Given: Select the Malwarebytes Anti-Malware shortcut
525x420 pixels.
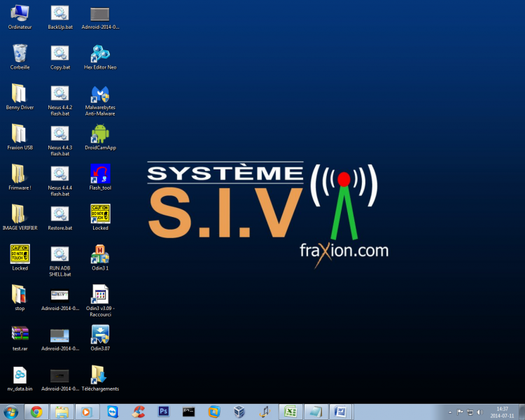Looking at the screenshot, I should point(100,101).
